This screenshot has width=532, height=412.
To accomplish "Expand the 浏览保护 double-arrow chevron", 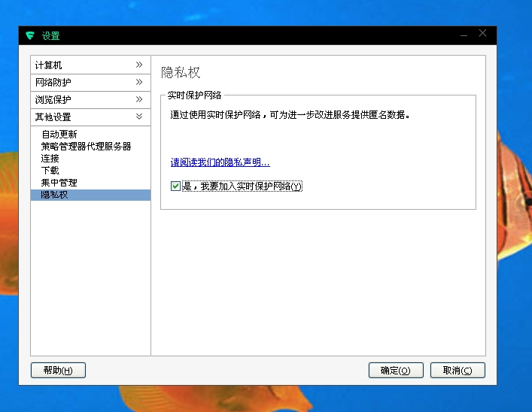I will (x=139, y=100).
